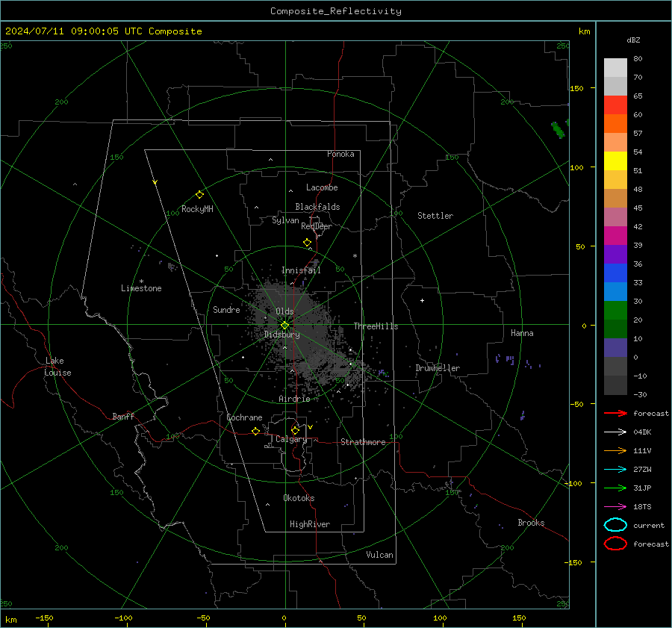Click the Brooks label
The width and height of the screenshot is (672, 628).
pyautogui.click(x=531, y=523)
